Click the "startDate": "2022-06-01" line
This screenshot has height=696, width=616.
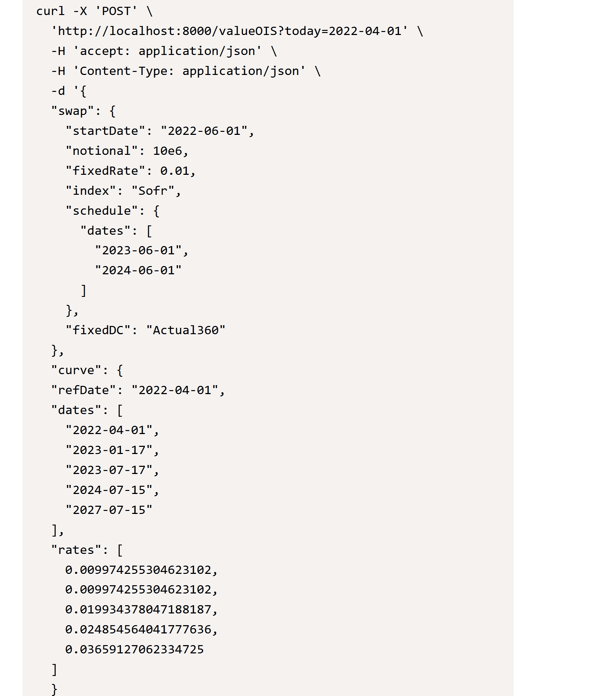160,131
